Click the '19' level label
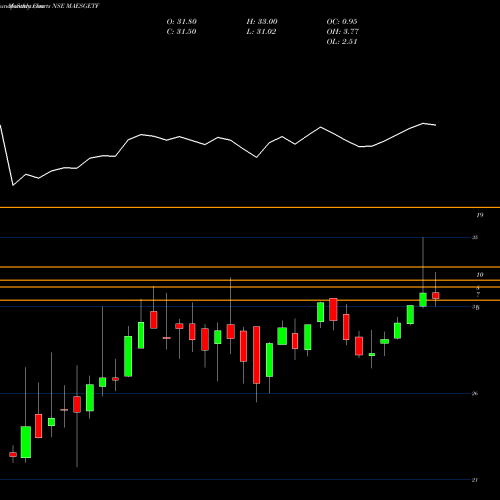The height and width of the screenshot is (500, 500). 479,215
